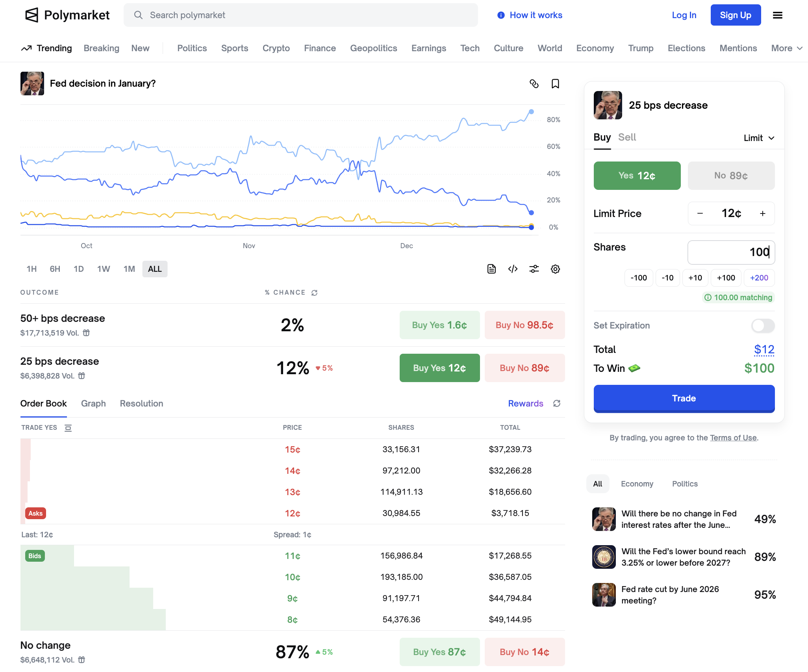Toggle order book layout next to Trade Yes
The image size is (808, 672).
pyautogui.click(x=68, y=428)
